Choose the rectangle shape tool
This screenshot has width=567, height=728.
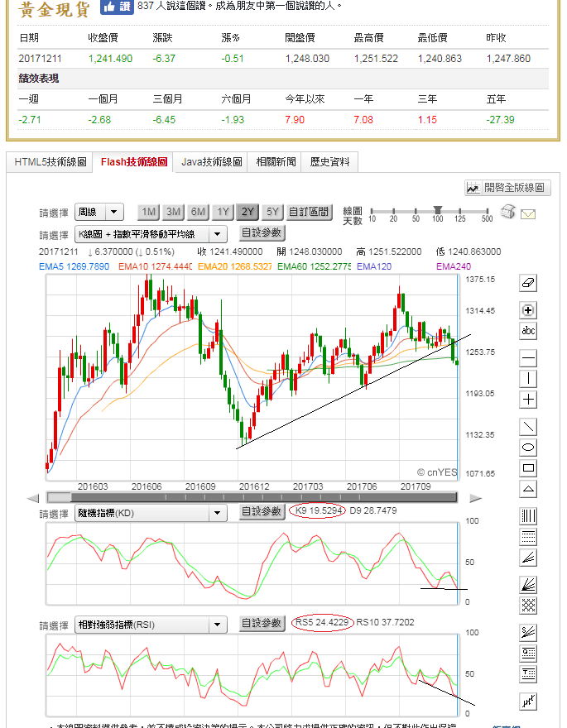click(528, 468)
